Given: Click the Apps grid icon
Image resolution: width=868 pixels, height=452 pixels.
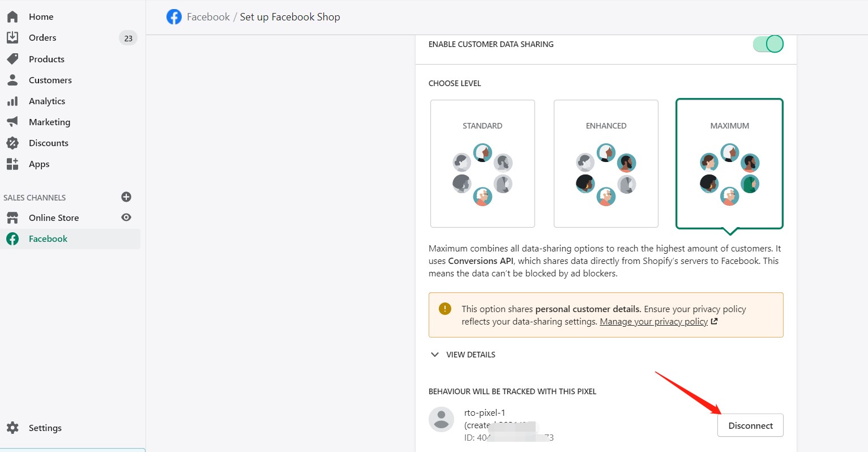Looking at the screenshot, I should point(12,164).
